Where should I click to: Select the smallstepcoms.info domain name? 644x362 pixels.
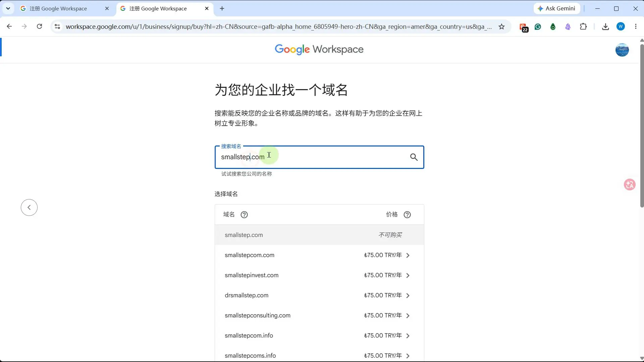[x=250, y=356]
